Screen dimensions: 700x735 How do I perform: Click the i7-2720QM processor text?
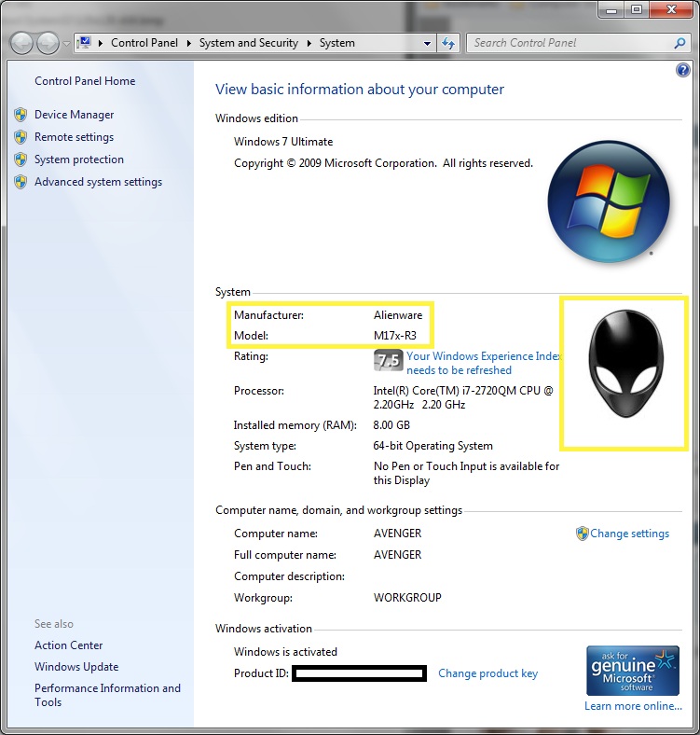[463, 397]
